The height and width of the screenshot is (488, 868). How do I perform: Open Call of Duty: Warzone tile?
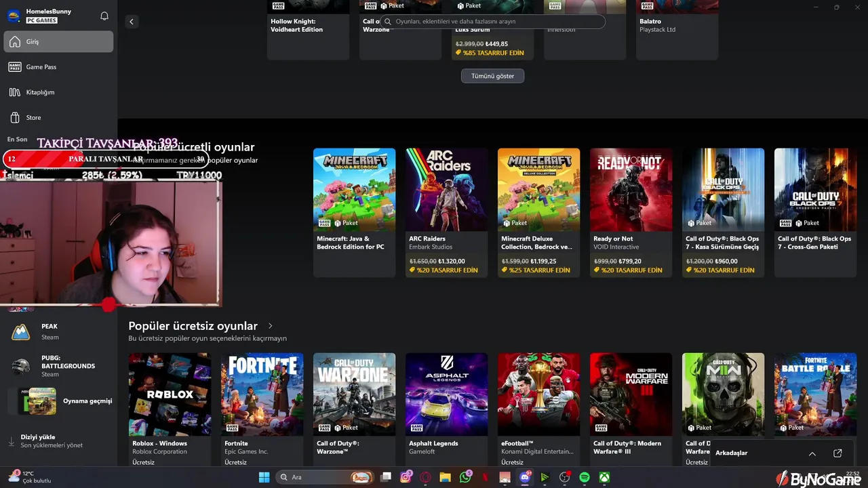pos(354,409)
